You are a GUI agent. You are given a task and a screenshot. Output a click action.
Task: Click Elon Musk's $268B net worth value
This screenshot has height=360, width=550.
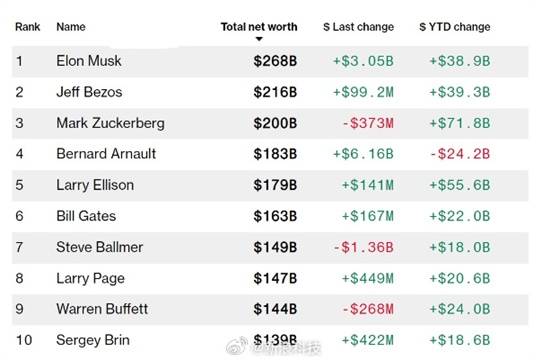click(x=275, y=61)
